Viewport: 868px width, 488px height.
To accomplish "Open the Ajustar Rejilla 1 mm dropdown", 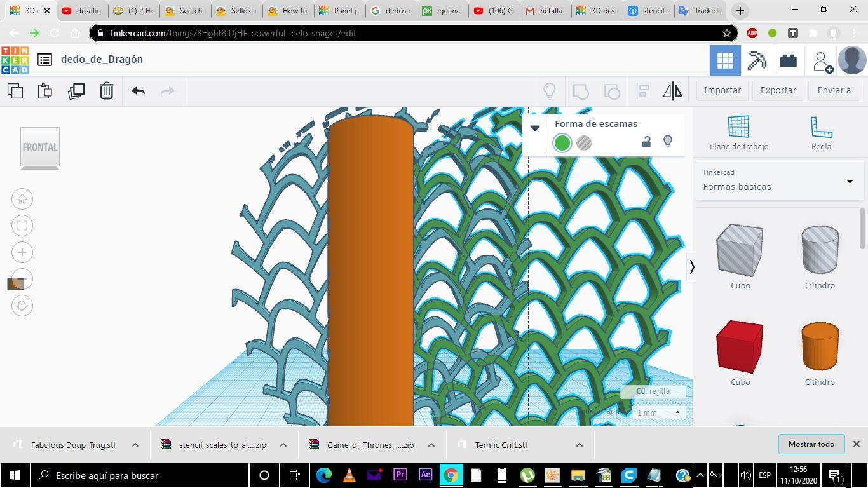I will [658, 412].
